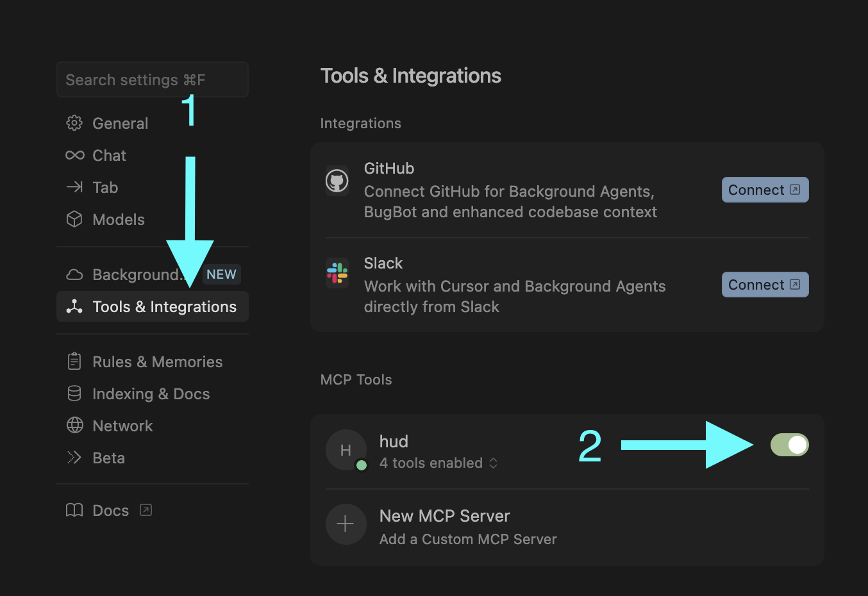Click the Tab arrow icon
This screenshot has width=868, height=596.
[74, 187]
